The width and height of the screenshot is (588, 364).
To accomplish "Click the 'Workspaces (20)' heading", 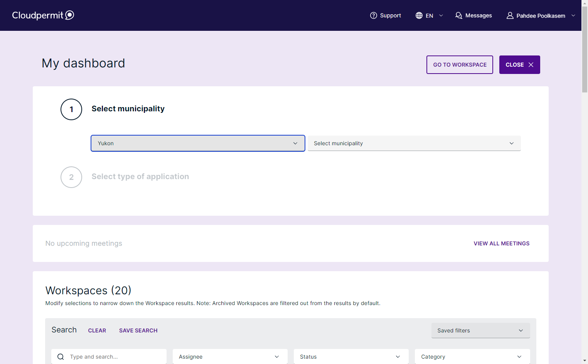I will coord(88,290).
